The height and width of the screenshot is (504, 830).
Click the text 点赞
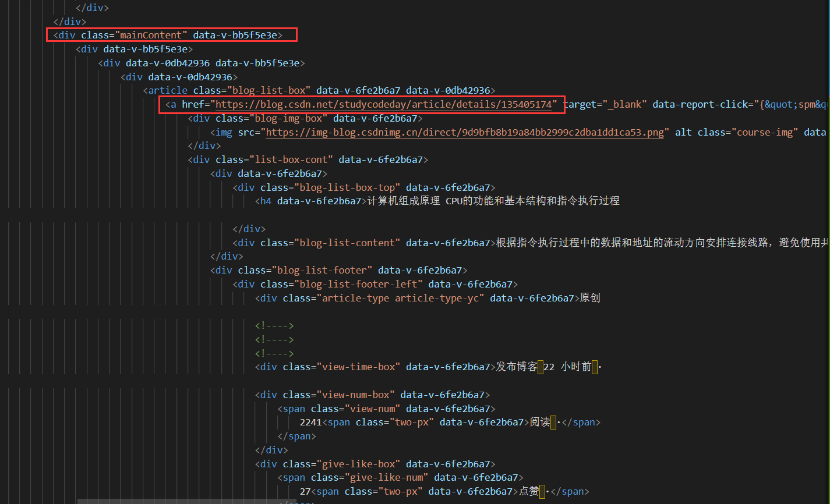(x=528, y=491)
